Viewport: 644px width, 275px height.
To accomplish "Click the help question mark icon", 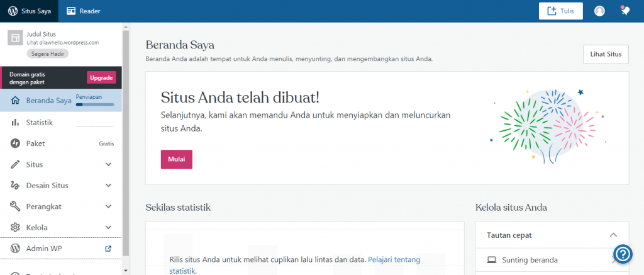I will coord(623,254).
